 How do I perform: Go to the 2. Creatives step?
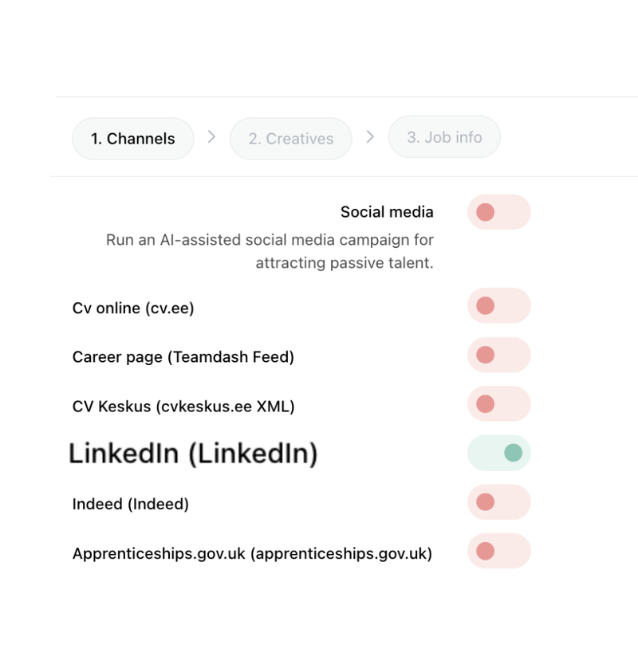pyautogui.click(x=290, y=139)
